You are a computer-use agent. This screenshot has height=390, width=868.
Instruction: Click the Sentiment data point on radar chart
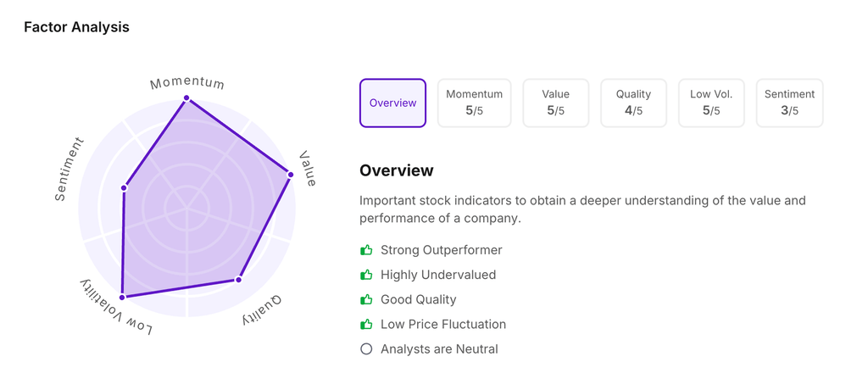click(x=124, y=187)
